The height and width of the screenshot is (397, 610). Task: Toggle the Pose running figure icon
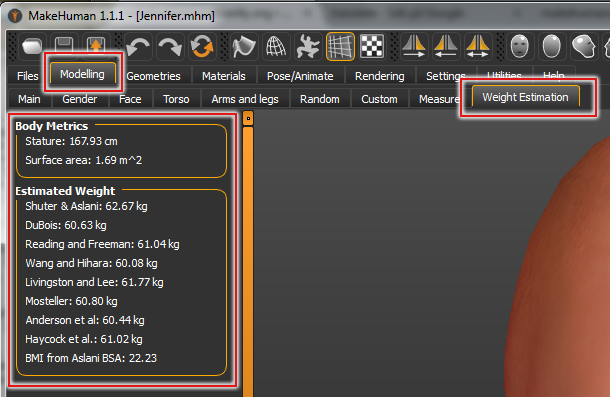click(308, 47)
